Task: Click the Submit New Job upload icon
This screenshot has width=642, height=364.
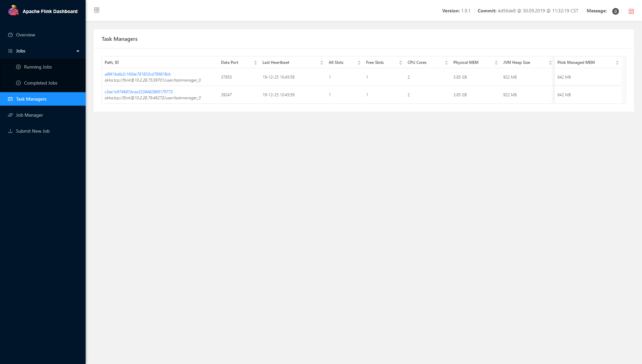Action: coord(10,131)
